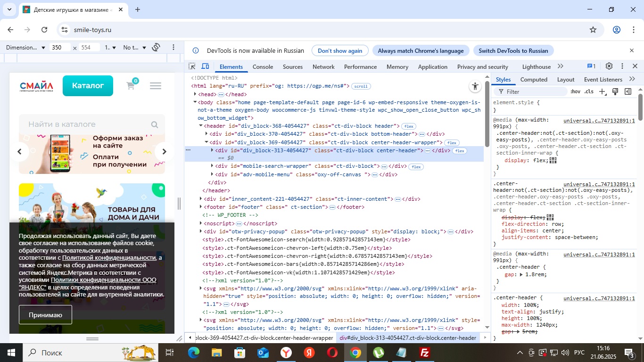The image size is (644, 362).
Task: Switch to the Console tab
Action: (x=263, y=67)
